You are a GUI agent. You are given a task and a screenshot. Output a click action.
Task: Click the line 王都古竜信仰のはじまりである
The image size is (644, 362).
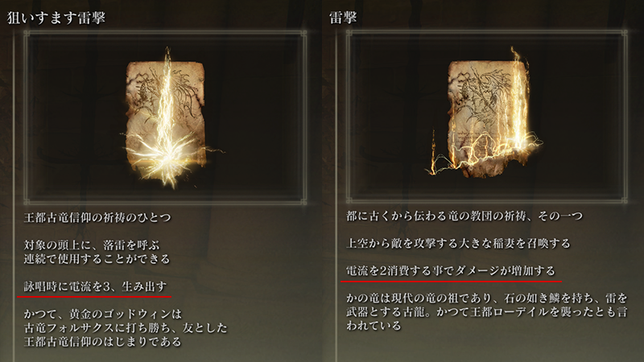tap(103, 341)
